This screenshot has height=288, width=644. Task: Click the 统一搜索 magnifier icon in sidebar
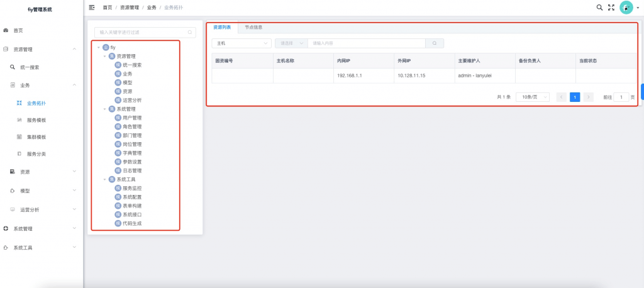pos(13,67)
